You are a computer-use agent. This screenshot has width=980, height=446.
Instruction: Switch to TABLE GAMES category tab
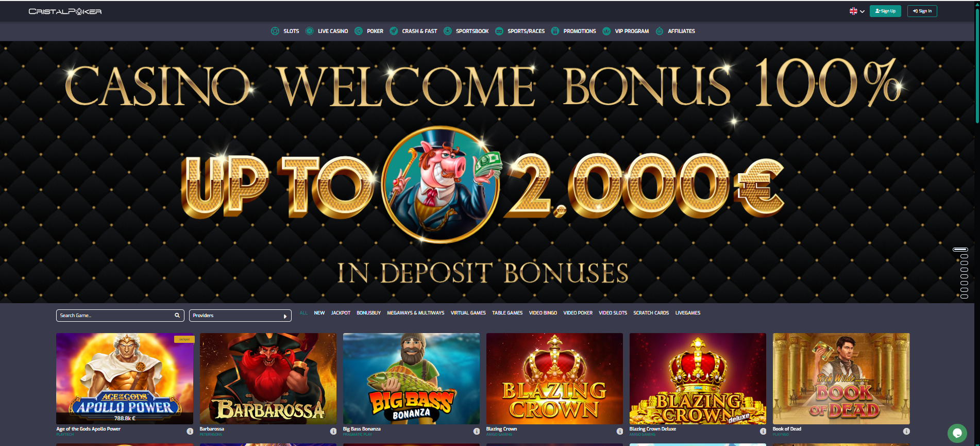(507, 313)
